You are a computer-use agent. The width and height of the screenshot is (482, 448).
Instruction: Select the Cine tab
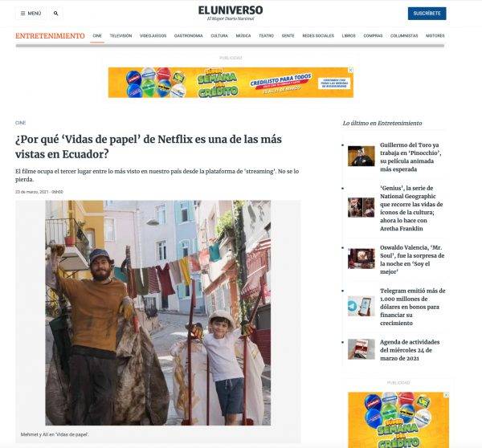coord(97,36)
